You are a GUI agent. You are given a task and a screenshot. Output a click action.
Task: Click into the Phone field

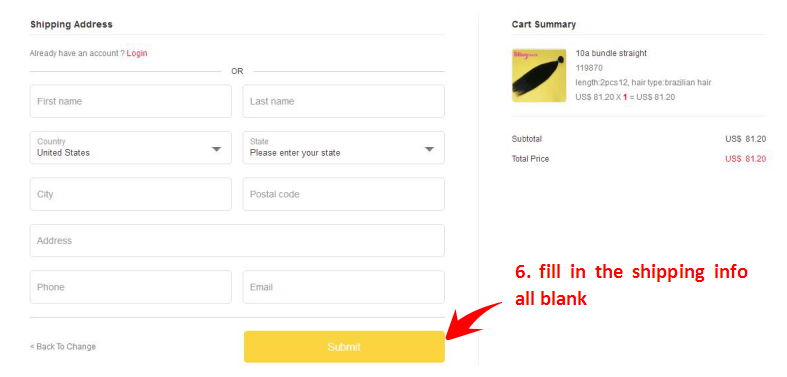click(130, 287)
